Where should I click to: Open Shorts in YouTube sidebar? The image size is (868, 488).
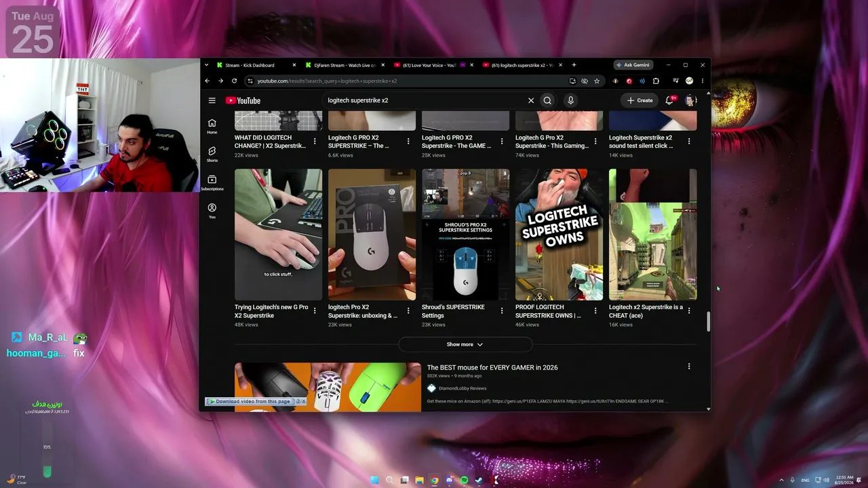point(212,154)
